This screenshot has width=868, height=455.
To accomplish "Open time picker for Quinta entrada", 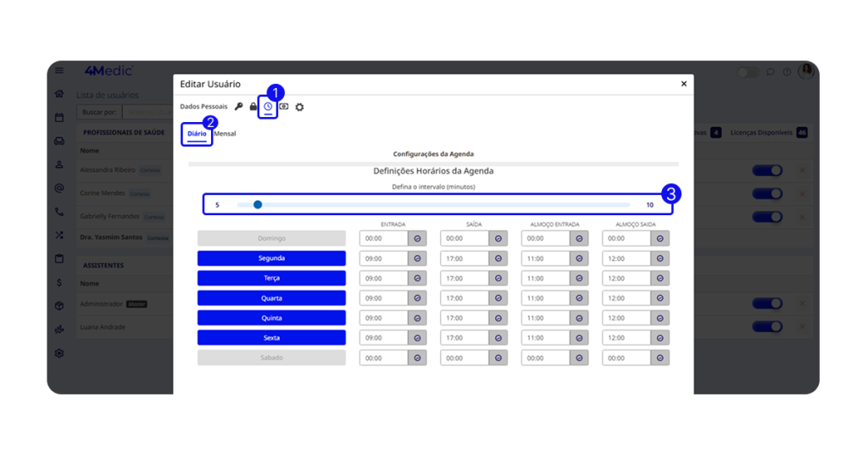I will pos(417,318).
